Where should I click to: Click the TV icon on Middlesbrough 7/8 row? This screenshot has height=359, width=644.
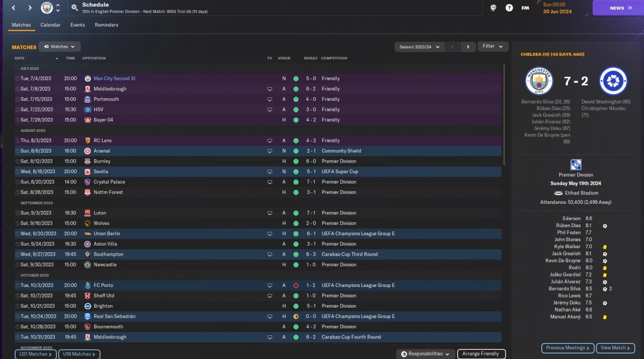coord(270,89)
